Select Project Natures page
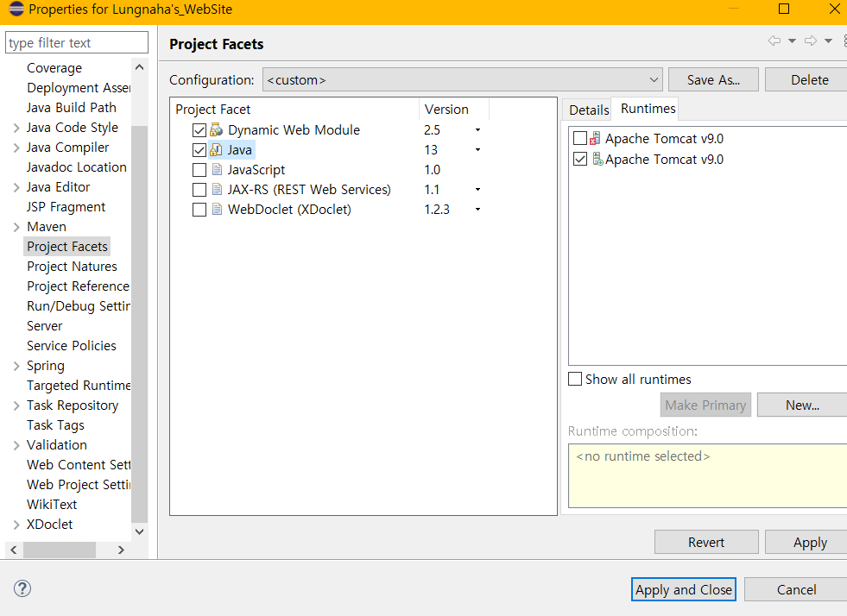The image size is (847, 616). point(72,267)
